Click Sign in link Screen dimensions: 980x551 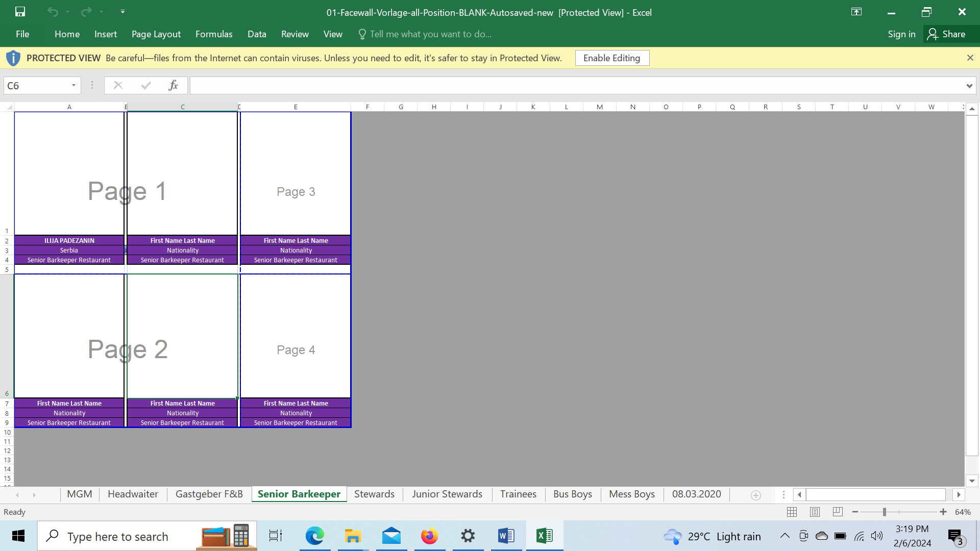(x=901, y=34)
